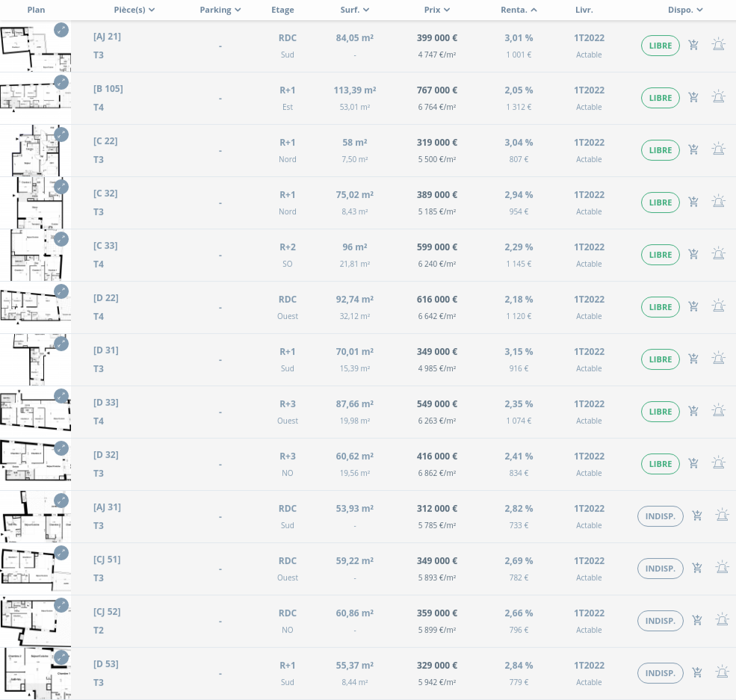Click INDISP. button for lot CJ 51

click(661, 569)
